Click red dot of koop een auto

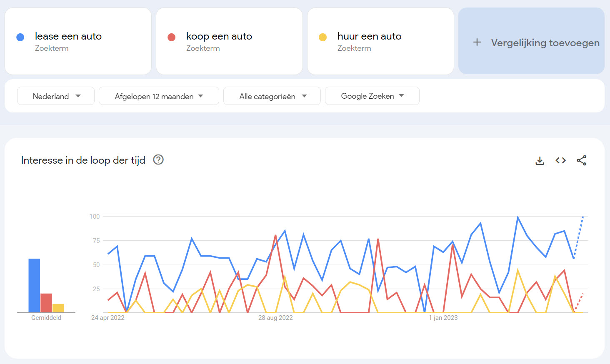point(171,37)
